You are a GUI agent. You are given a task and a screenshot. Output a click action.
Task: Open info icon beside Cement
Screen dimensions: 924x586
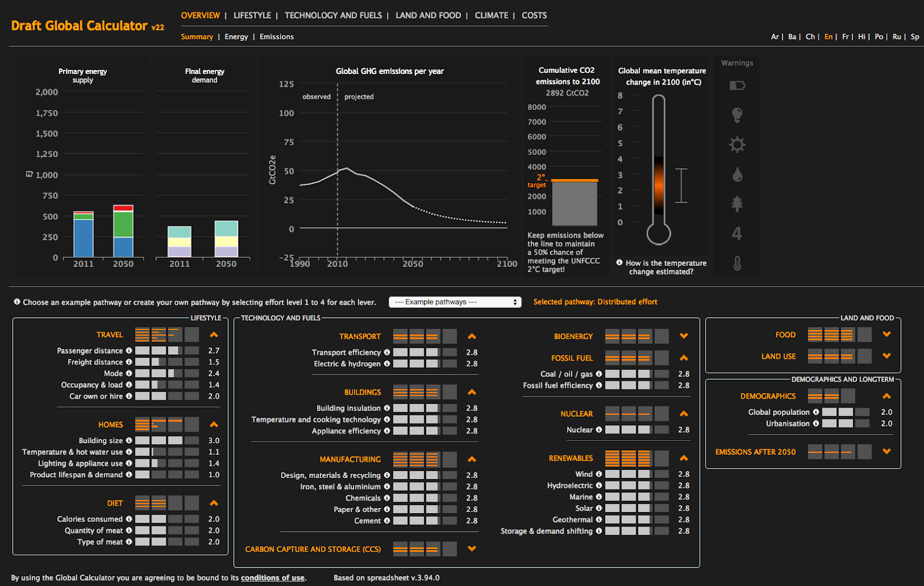(x=387, y=521)
